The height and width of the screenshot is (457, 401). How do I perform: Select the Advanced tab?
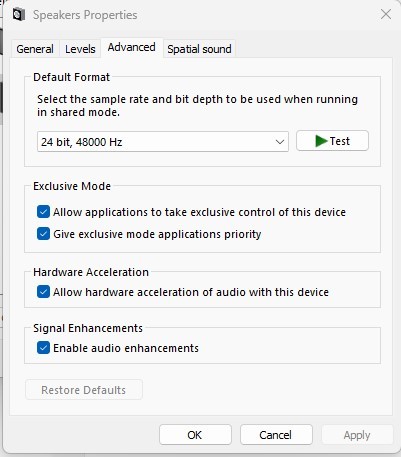[132, 47]
